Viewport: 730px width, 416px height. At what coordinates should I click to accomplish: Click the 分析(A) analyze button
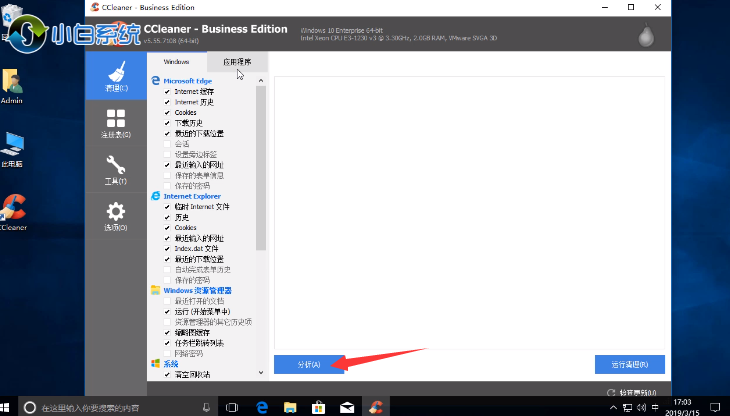[x=309, y=364]
